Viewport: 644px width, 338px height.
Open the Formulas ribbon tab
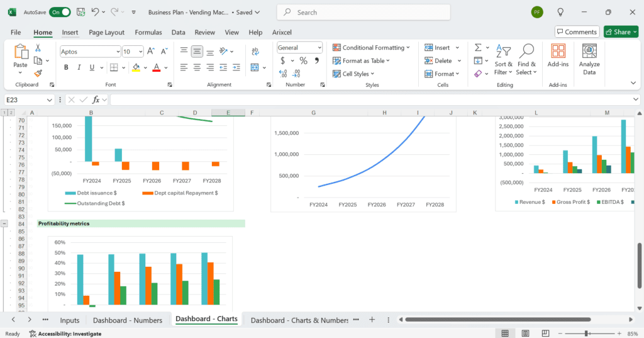coord(148,32)
